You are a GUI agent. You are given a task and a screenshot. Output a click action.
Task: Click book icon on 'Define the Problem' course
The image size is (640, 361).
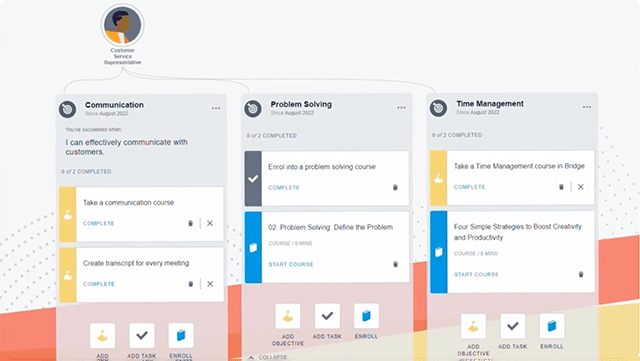253,247
